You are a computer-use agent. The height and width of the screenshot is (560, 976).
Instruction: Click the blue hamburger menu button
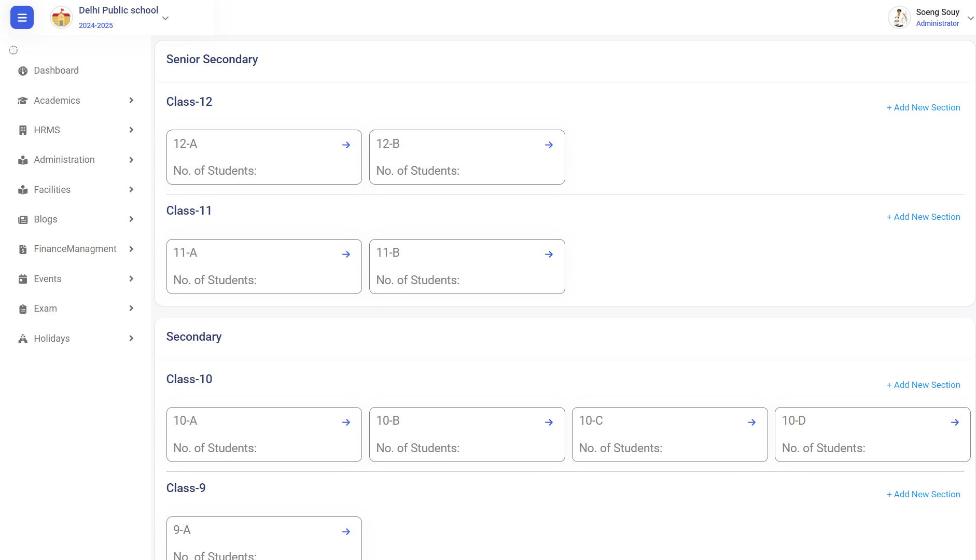[x=22, y=18]
